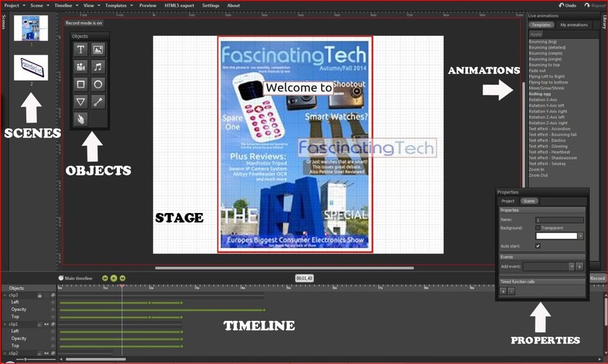Screen dimensions: 608x364
Task: Switch to My animations tab
Action: coord(574,25)
